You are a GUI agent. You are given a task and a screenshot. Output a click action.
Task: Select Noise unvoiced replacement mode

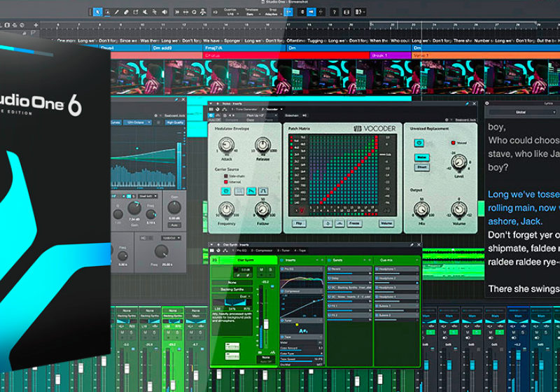422,157
